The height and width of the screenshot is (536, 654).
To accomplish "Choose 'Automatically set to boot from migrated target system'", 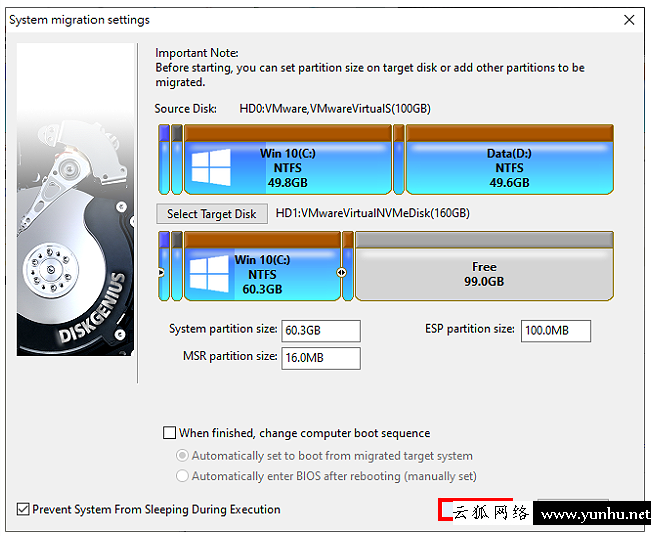I will 182,455.
